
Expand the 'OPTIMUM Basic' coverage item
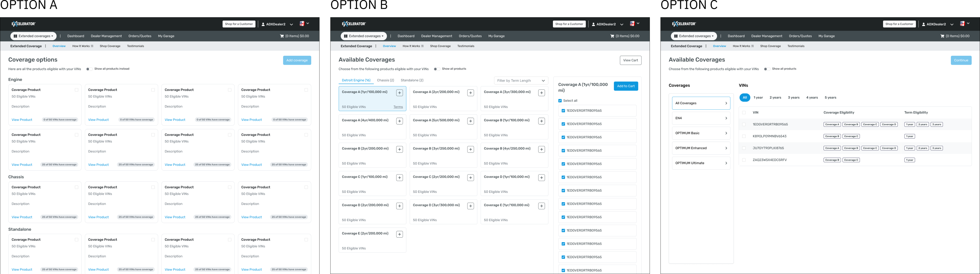coord(701,133)
